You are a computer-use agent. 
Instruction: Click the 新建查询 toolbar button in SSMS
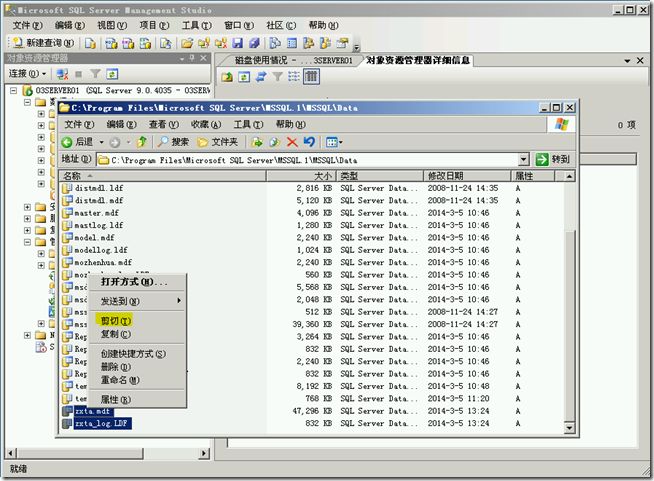43,43
